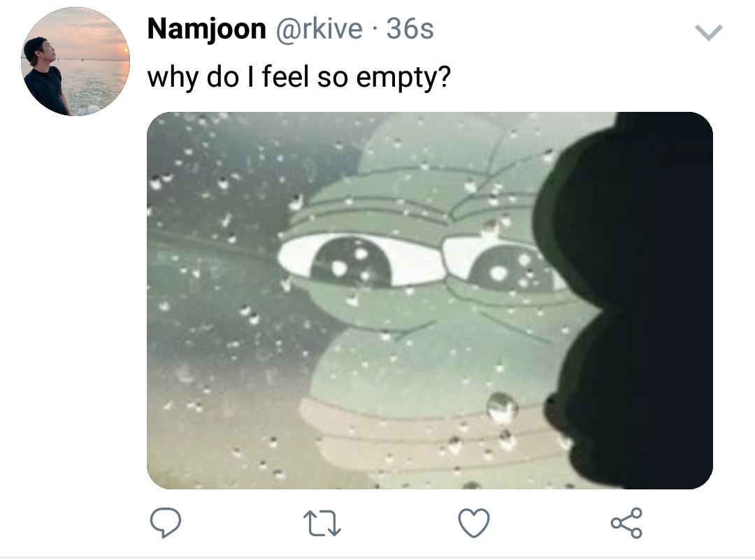
Task: Tap the sunset avatar of Namjoon
Action: click(x=75, y=61)
